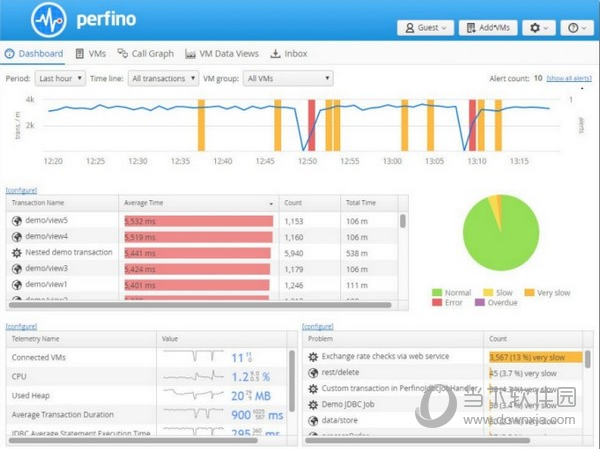This screenshot has width=600, height=449.
Task: Click the 5,401 ms average time bar
Action: click(197, 286)
